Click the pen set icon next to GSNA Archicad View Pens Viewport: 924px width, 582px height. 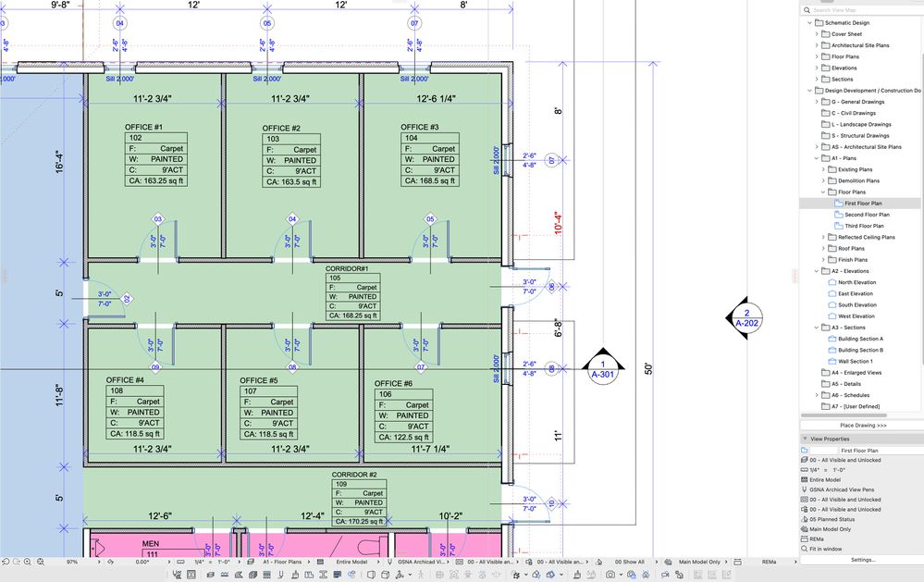[804, 489]
